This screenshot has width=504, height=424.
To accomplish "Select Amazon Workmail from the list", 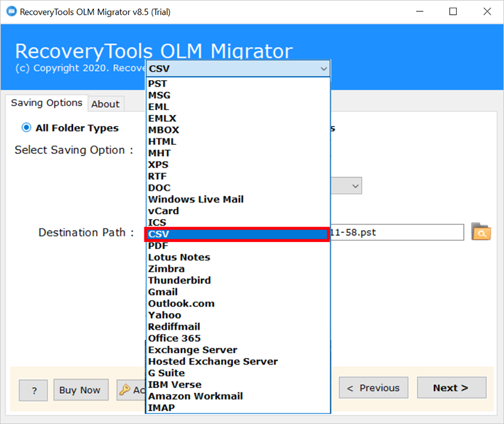I will pyautogui.click(x=238, y=396).
